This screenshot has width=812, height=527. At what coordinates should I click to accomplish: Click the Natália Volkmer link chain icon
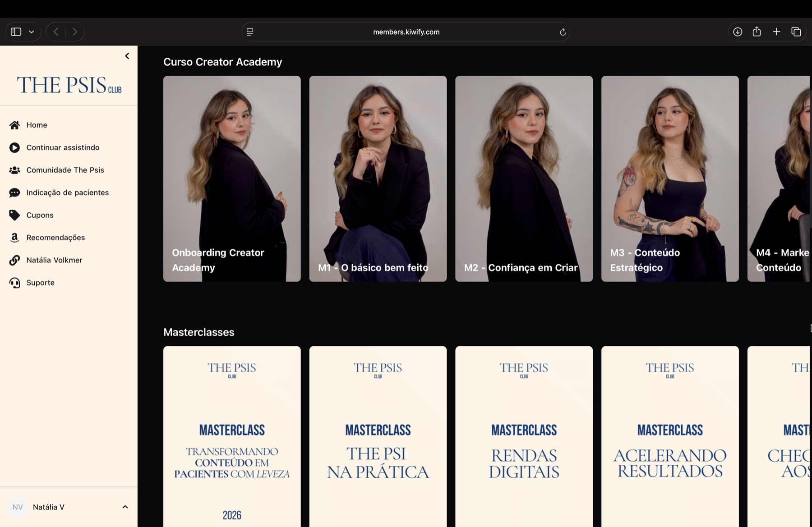[x=14, y=260]
